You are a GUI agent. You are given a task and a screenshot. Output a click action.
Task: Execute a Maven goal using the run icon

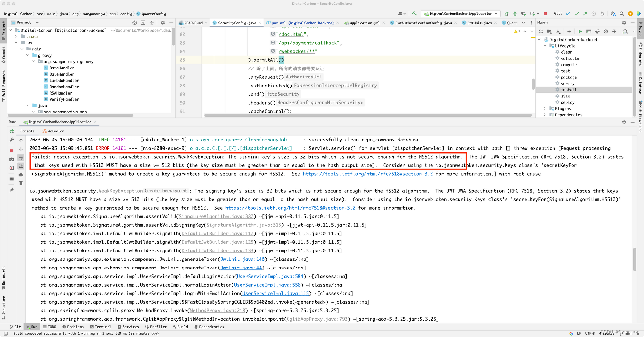[580, 32]
